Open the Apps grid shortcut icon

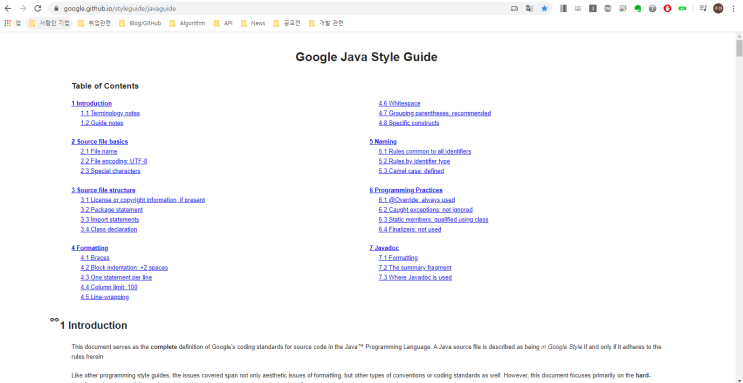[8, 23]
